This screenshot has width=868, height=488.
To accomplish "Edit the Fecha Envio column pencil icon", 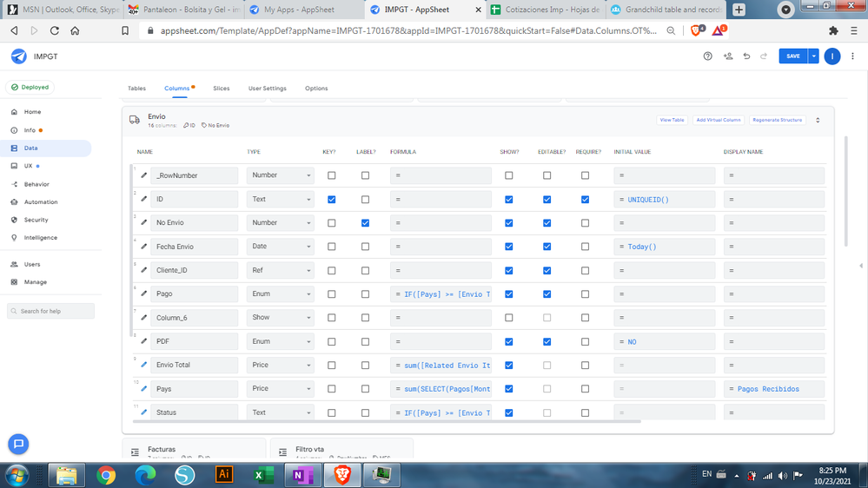I will [x=144, y=247].
